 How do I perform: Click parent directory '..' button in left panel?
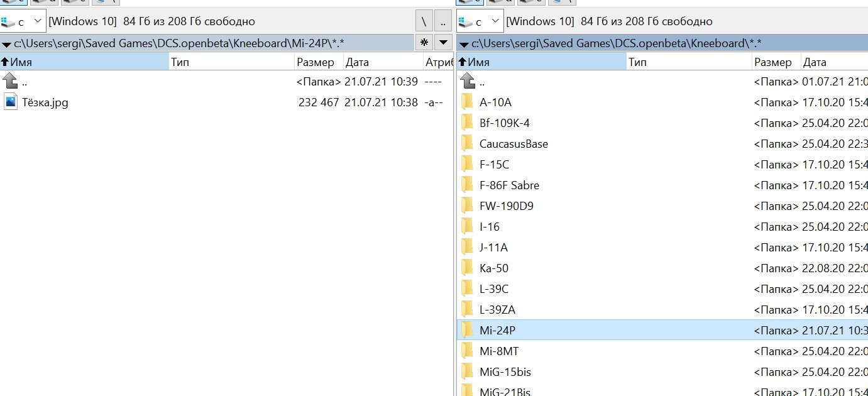click(442, 21)
